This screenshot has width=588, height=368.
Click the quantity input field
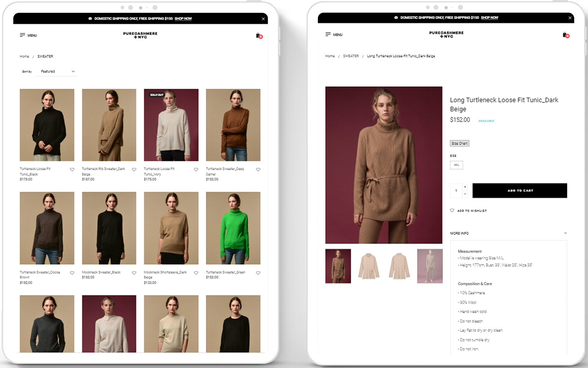456,191
